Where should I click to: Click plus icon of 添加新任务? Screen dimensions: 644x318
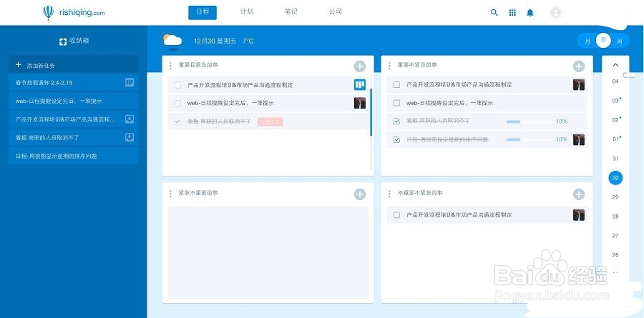(x=18, y=65)
